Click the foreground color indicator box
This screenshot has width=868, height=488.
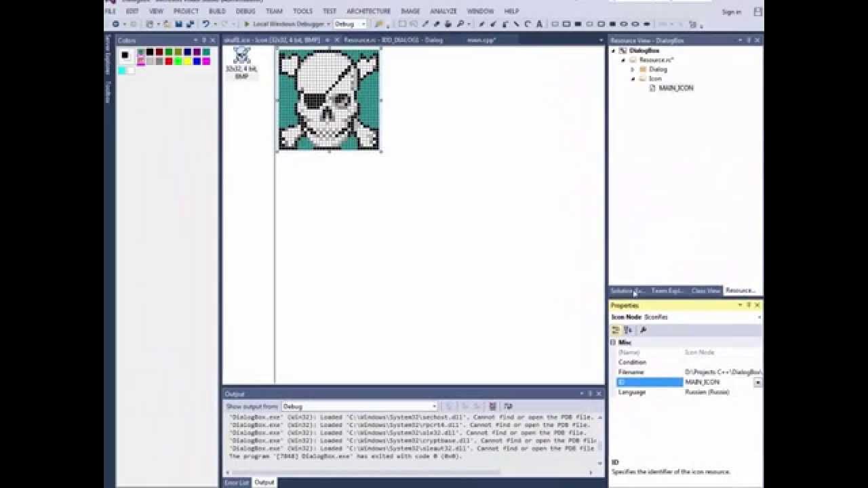click(125, 55)
